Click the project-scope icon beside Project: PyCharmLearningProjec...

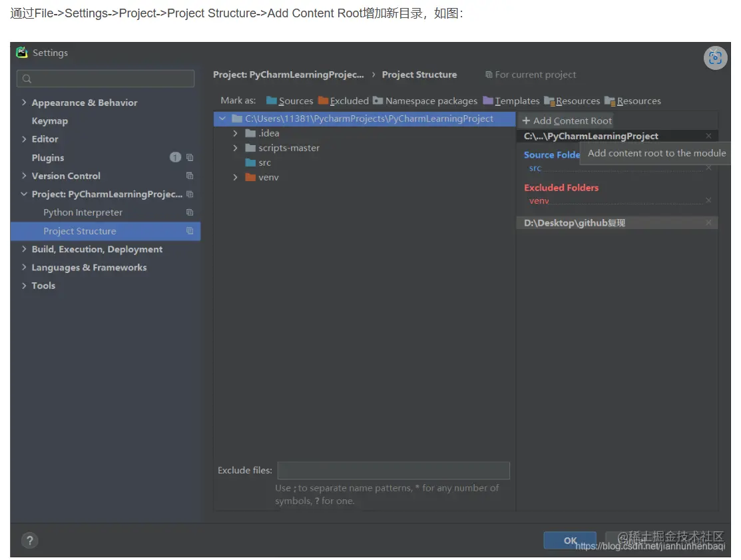pos(190,194)
